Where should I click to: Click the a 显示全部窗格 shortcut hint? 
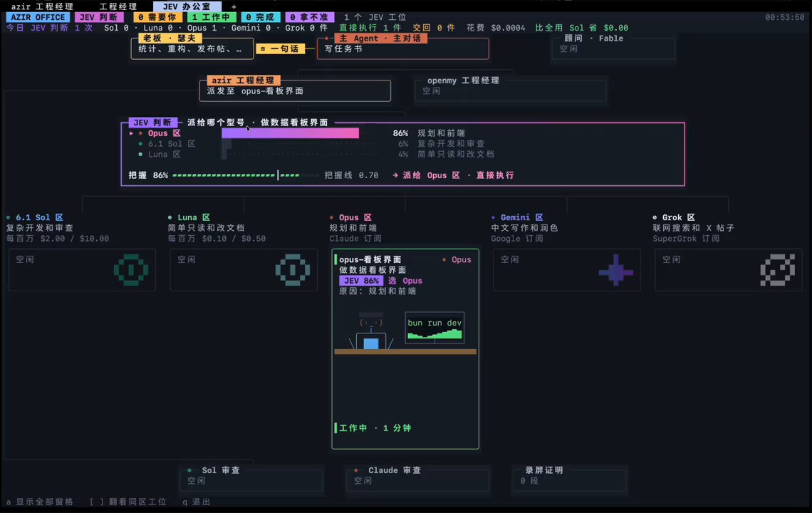[x=40, y=502]
